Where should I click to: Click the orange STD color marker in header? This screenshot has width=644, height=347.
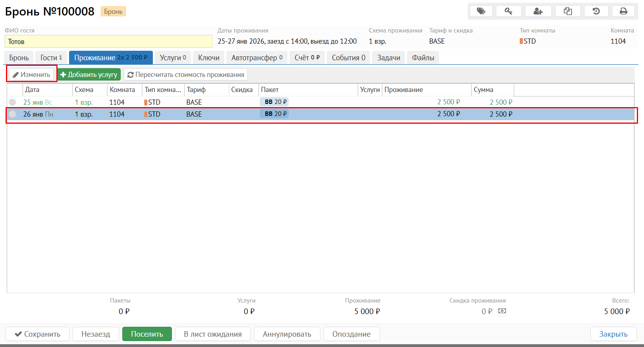[521, 41]
